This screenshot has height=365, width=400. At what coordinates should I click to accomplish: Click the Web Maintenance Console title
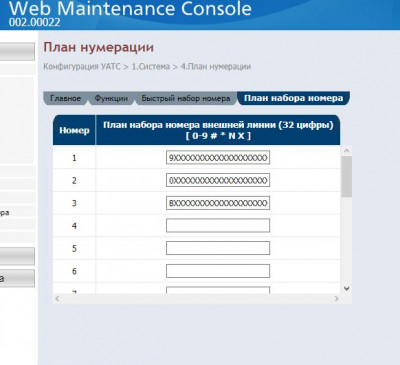tap(130, 8)
